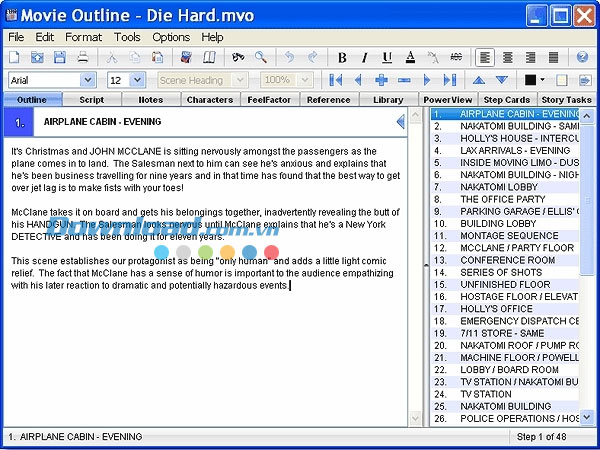Create a new document with the New icon
Image resolution: width=600 pixels, height=450 pixels.
(x=14, y=57)
